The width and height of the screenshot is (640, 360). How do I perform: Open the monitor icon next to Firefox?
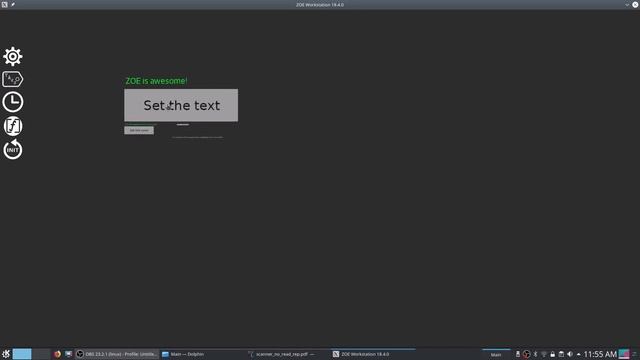tap(68, 354)
